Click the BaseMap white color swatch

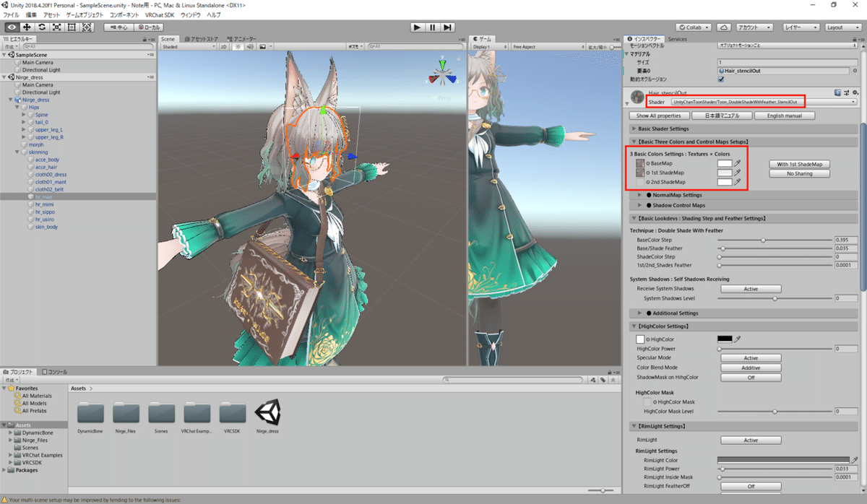(x=725, y=163)
